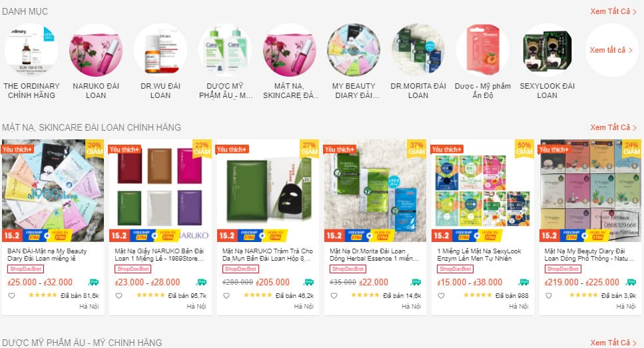
Task: Toggle heart favorite on NARUKO Tràm Trà mask
Action: (226, 295)
